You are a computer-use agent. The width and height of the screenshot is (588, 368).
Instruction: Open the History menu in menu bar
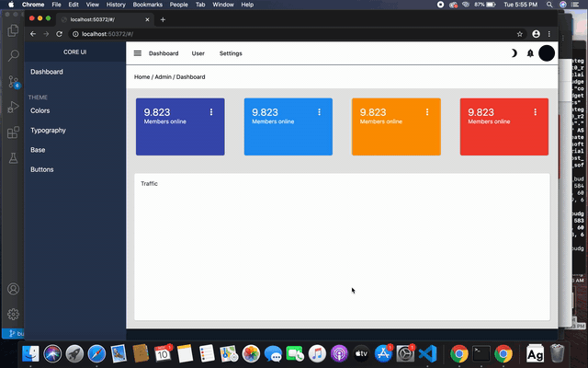pos(116,5)
